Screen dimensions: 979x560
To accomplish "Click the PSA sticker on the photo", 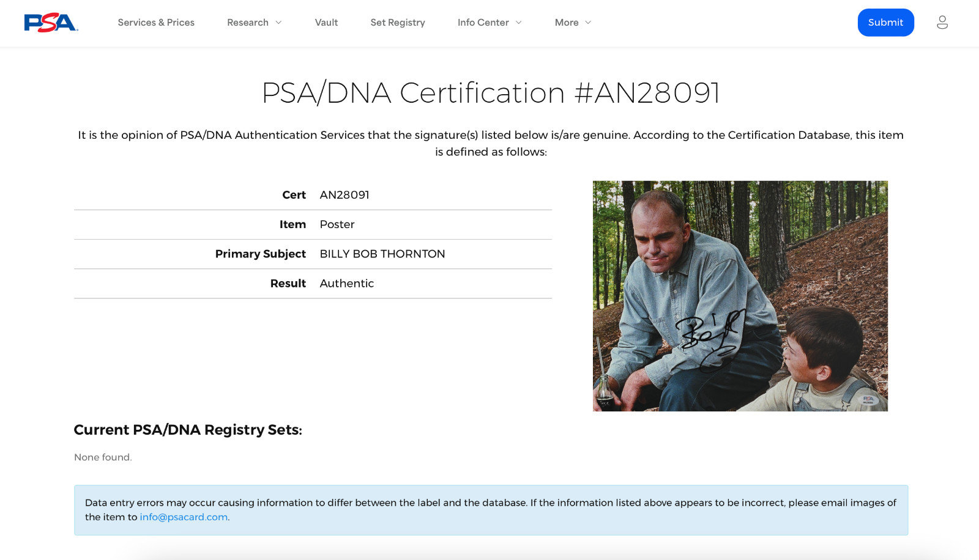I will coord(869,400).
